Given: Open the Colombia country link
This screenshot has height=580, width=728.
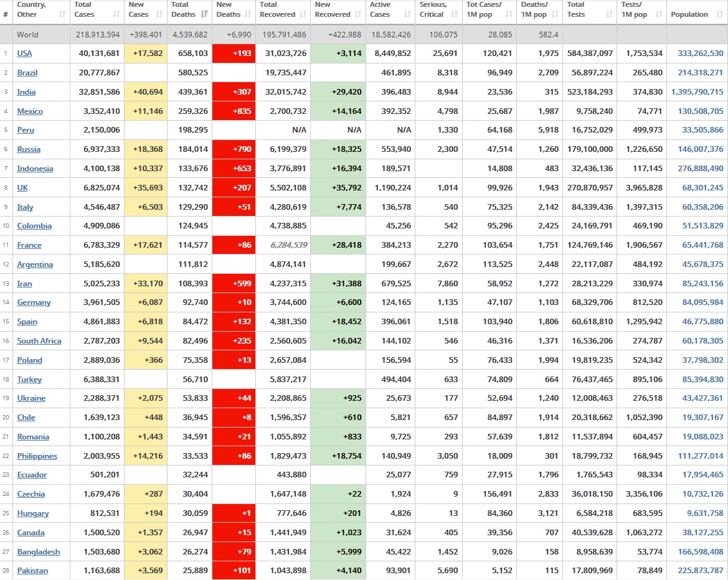Looking at the screenshot, I should pyautogui.click(x=34, y=226).
